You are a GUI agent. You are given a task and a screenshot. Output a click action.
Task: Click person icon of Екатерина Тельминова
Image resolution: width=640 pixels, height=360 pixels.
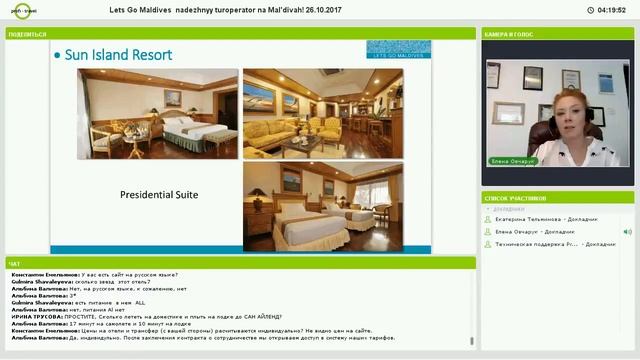(487, 220)
